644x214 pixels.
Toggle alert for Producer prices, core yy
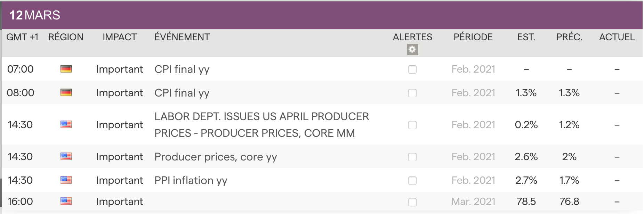[x=412, y=157]
